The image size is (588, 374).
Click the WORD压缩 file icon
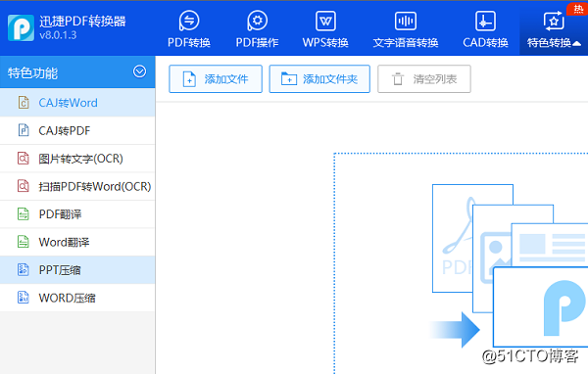pos(24,298)
